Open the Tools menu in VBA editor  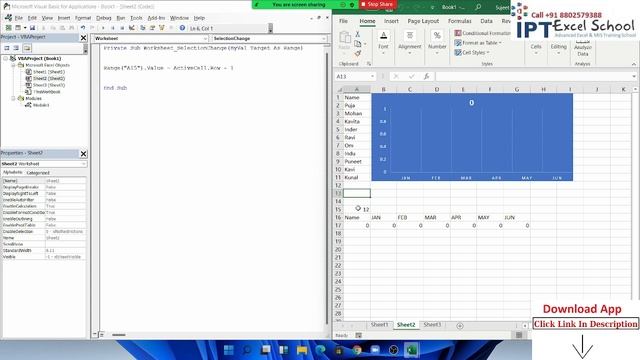click(x=136, y=18)
